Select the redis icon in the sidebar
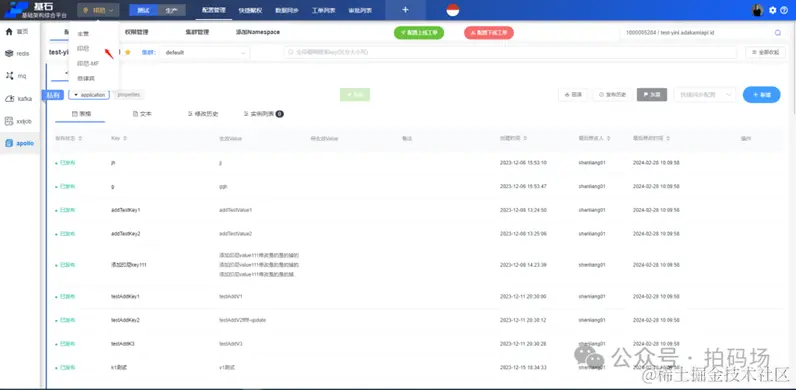The width and height of the screenshot is (796, 390). pyautogui.click(x=9, y=53)
